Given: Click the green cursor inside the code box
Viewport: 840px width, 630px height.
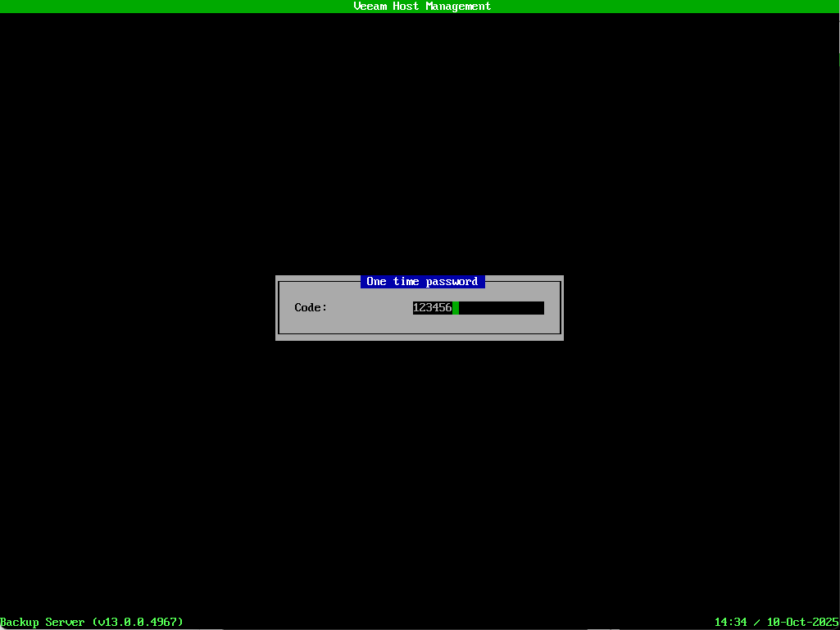Looking at the screenshot, I should [x=455, y=307].
